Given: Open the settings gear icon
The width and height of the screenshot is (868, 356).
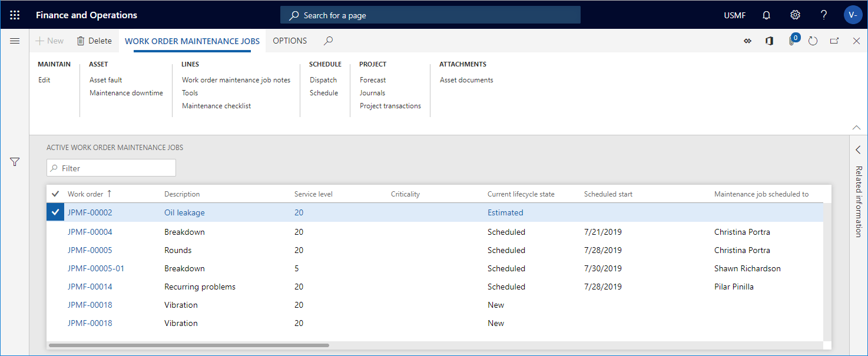Looking at the screenshot, I should pyautogui.click(x=795, y=15).
